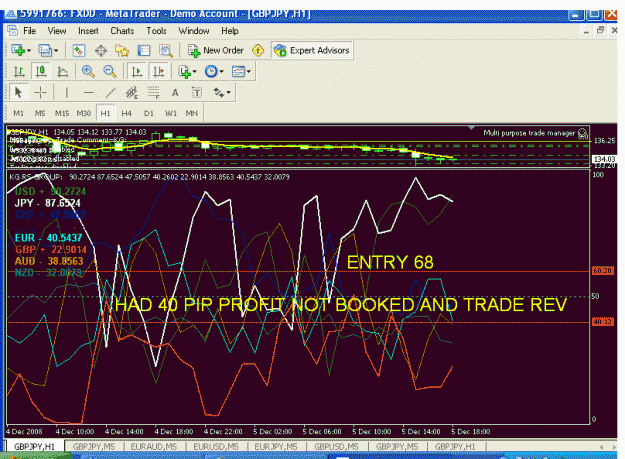Open the Insert menu

pos(88,31)
